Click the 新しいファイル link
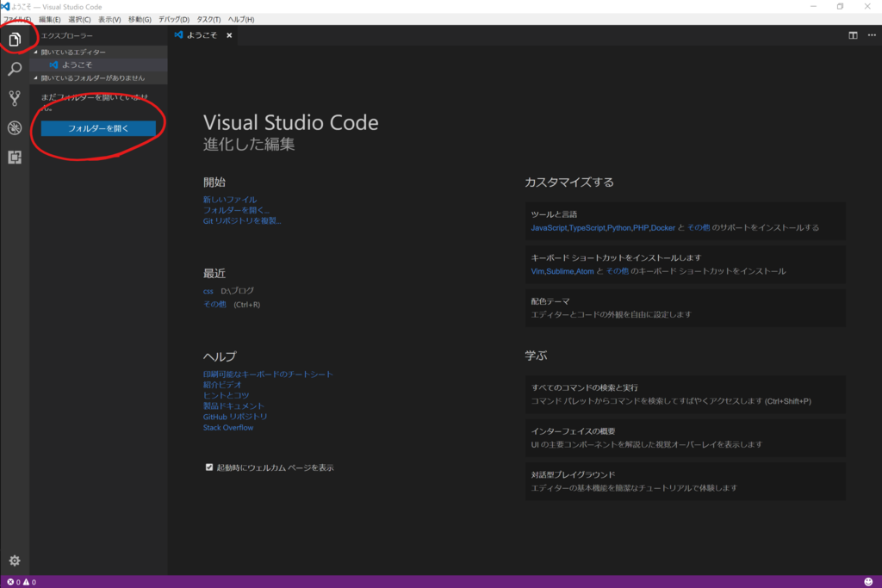 click(x=229, y=200)
